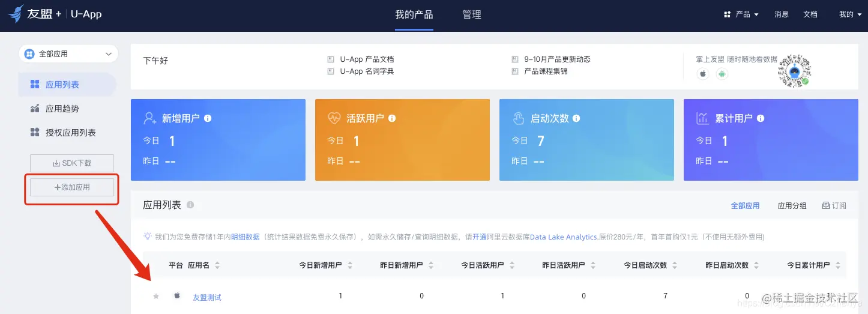
Task: Click the 掌上友盟 QR code image
Action: click(794, 71)
